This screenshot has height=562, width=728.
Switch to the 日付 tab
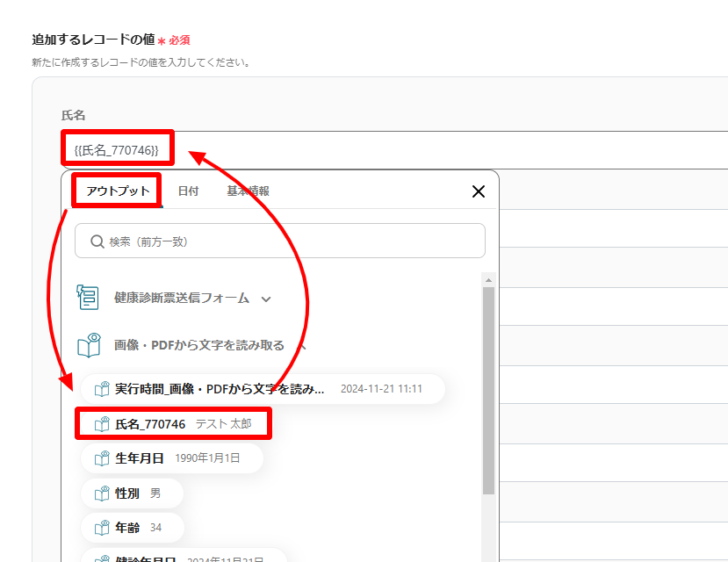(x=188, y=191)
